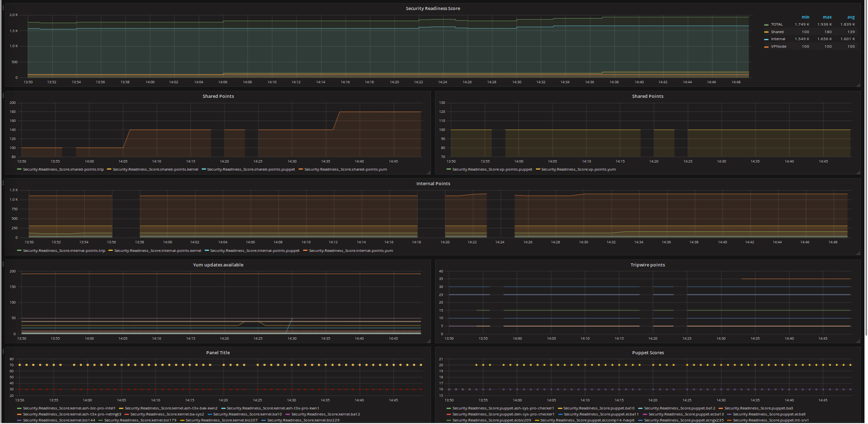Viewport: 868px width, 424px height.
Task: Click color icon of shared-points.kernel legend entry
Action: tap(109, 170)
